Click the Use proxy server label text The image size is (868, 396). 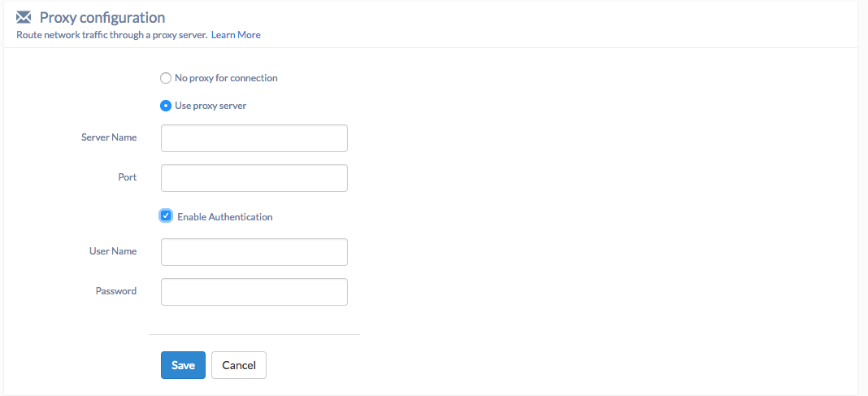pyautogui.click(x=210, y=106)
